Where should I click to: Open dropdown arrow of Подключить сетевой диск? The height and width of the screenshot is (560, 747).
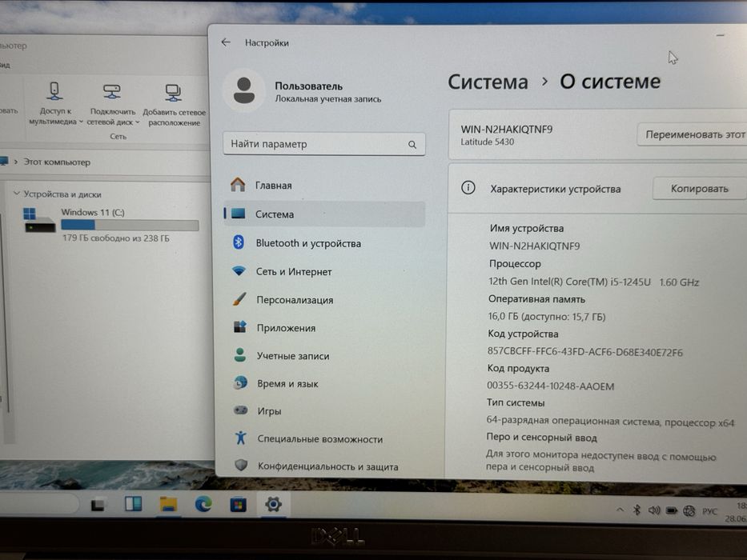(x=138, y=122)
